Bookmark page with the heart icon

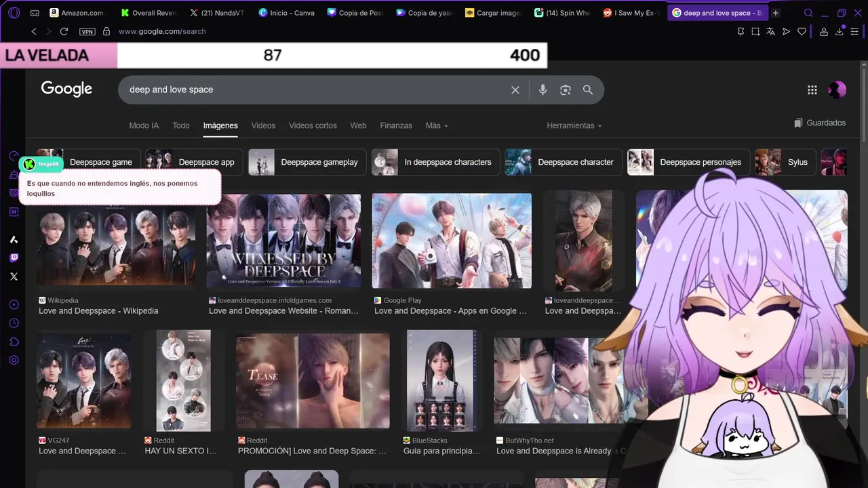pos(802,31)
